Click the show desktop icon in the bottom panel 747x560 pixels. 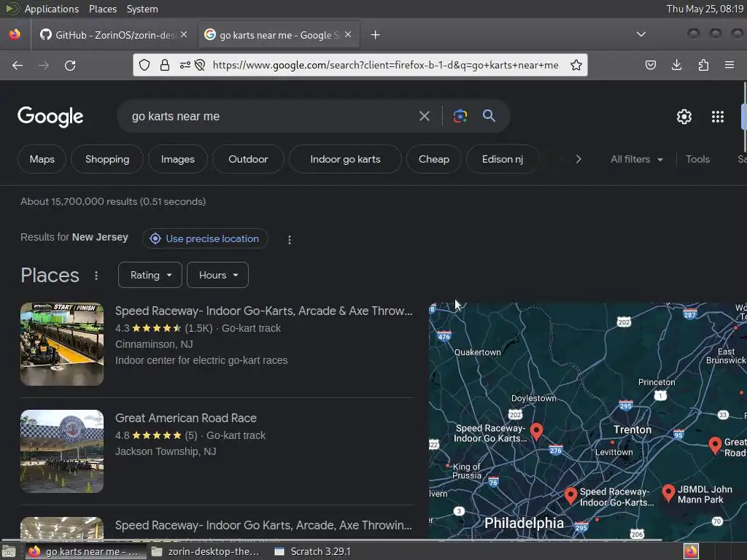[9, 552]
